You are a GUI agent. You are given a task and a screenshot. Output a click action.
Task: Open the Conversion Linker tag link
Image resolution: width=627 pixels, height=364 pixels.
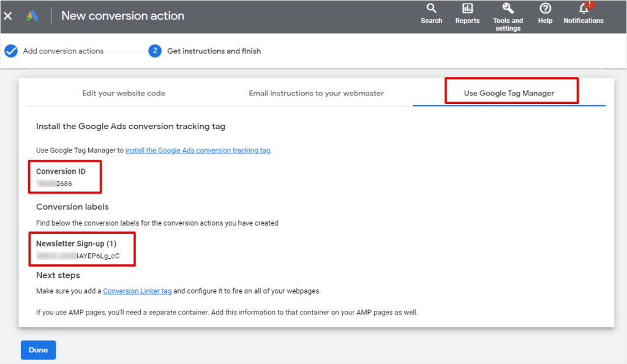coord(137,291)
